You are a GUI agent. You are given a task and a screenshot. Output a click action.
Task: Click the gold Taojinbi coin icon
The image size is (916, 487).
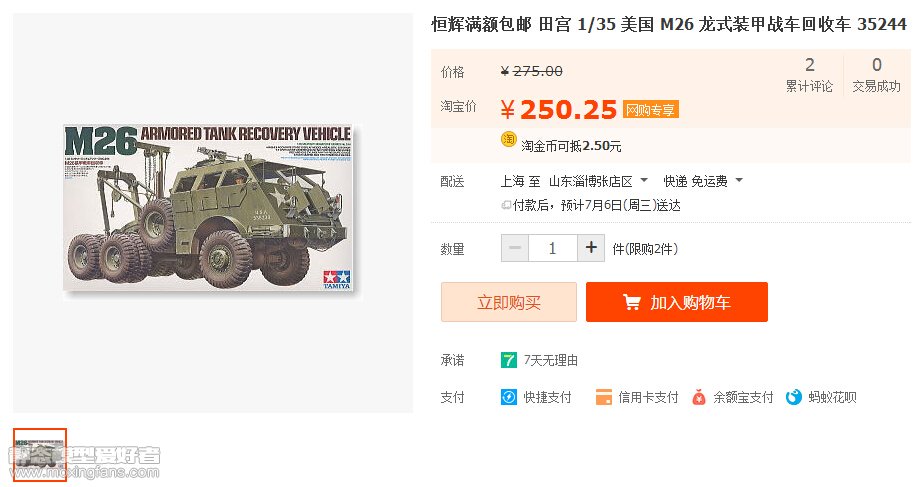(509, 140)
